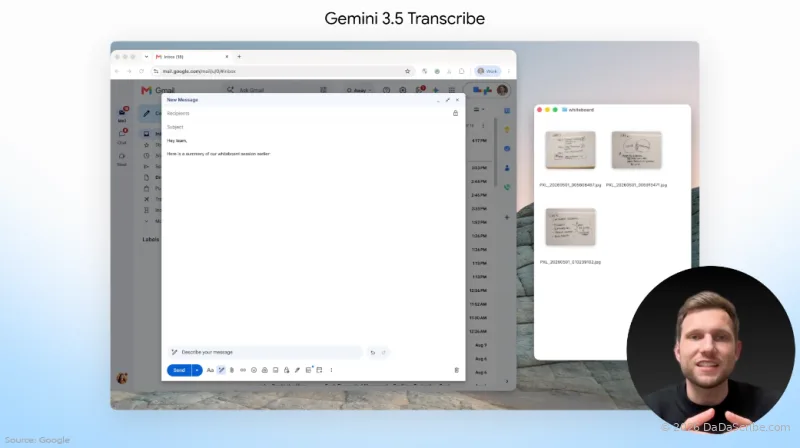
Task: Redo the generated message draft
Action: pos(384,353)
